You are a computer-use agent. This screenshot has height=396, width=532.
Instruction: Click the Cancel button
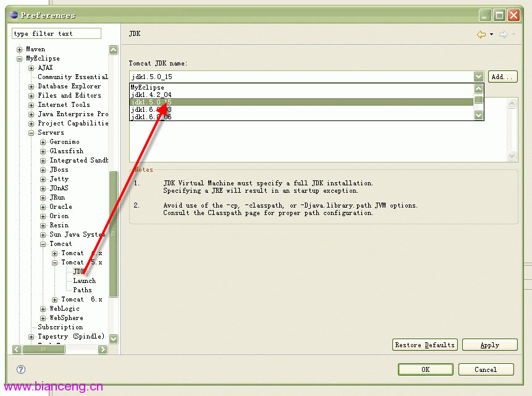[x=486, y=369]
